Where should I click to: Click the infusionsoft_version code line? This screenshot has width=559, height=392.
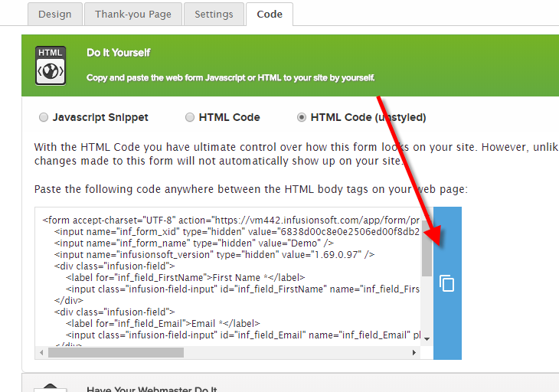(214, 254)
